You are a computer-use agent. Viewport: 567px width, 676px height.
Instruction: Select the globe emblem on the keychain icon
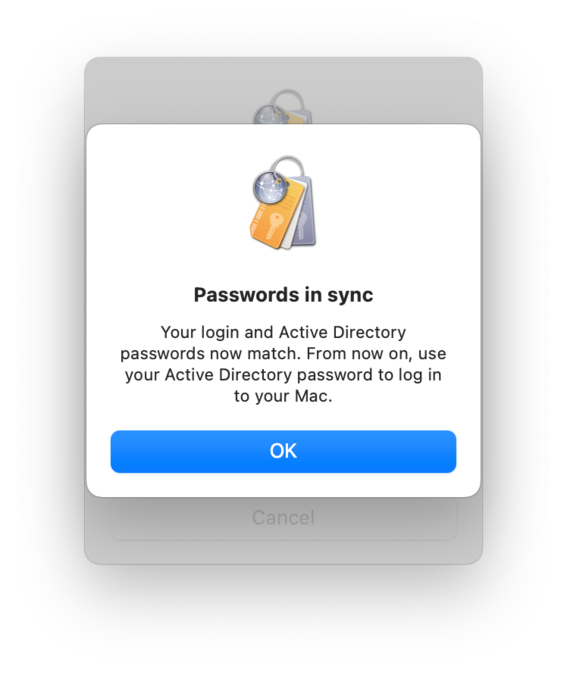270,188
